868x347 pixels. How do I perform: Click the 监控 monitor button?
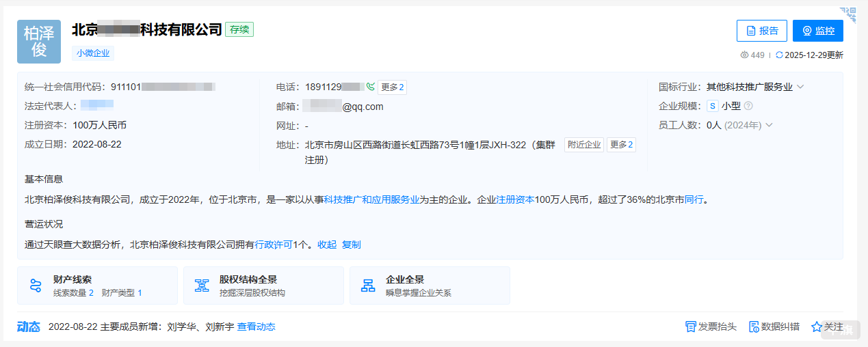point(818,31)
